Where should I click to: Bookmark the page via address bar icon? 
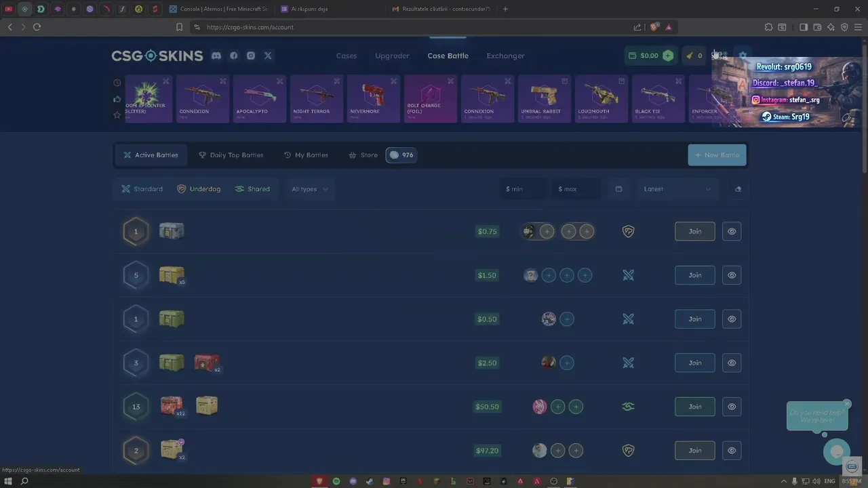(x=179, y=27)
